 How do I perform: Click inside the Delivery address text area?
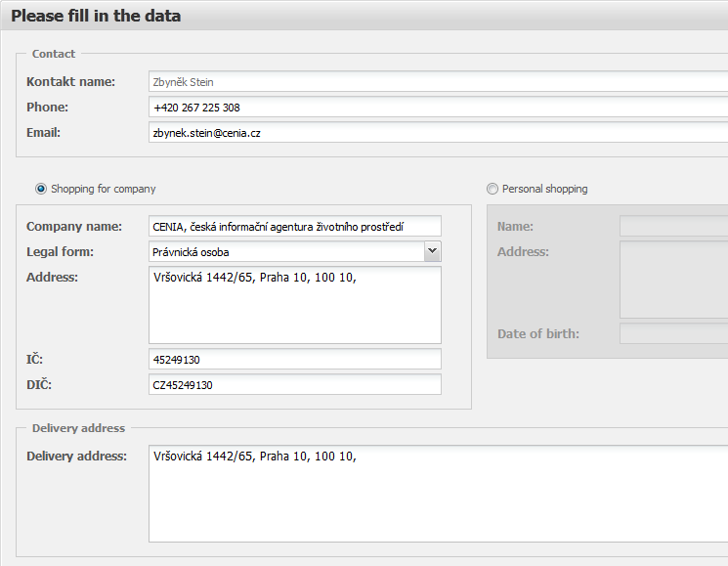[x=439, y=494]
